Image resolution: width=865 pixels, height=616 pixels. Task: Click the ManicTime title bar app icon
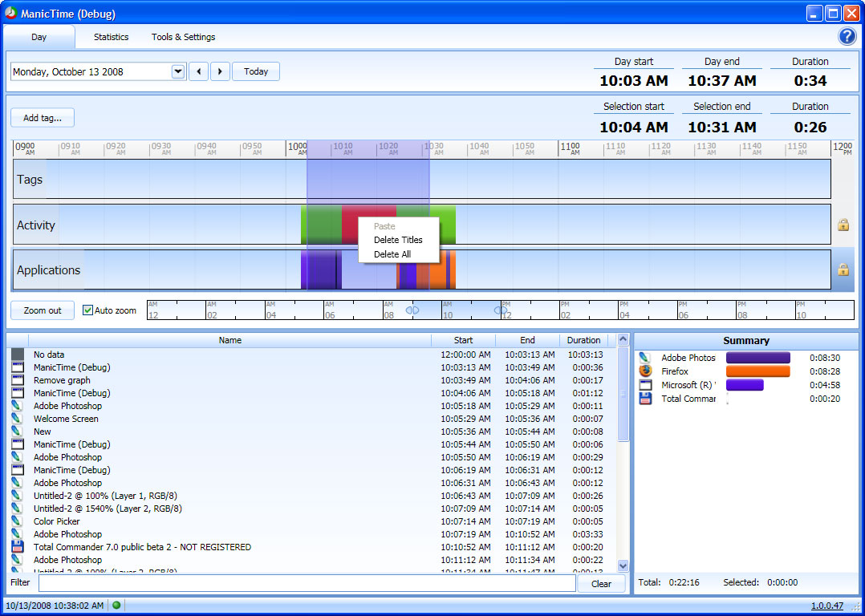(10, 14)
